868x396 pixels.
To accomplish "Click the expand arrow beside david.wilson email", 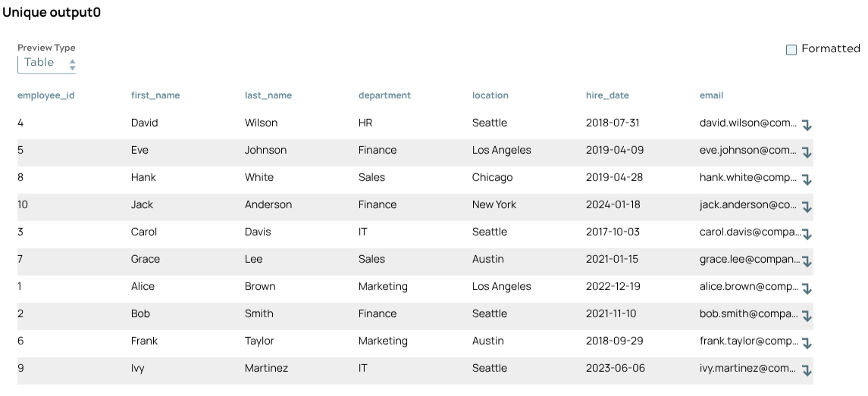I will (x=807, y=125).
